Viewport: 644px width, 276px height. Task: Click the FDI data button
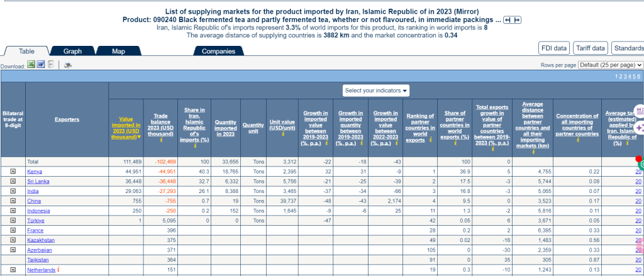(553, 48)
